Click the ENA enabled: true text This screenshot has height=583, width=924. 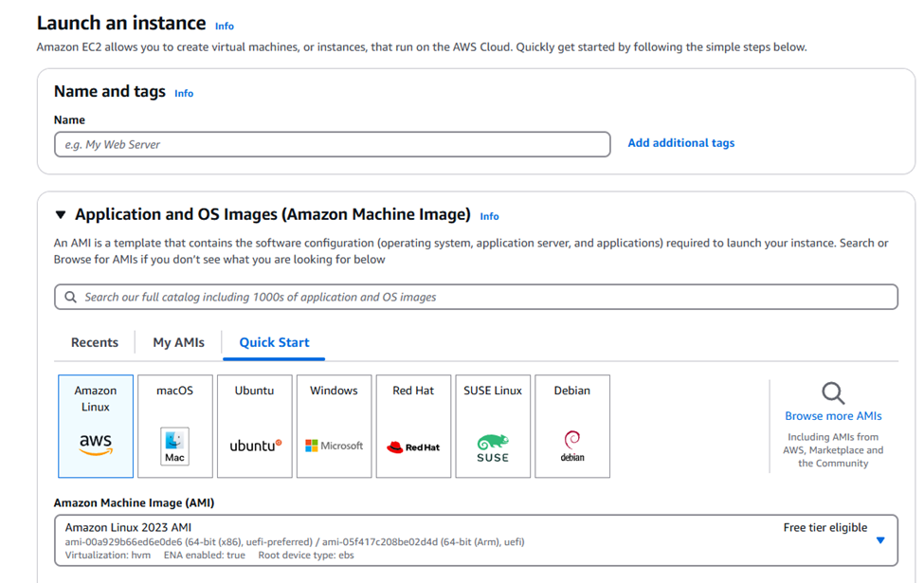click(x=205, y=556)
